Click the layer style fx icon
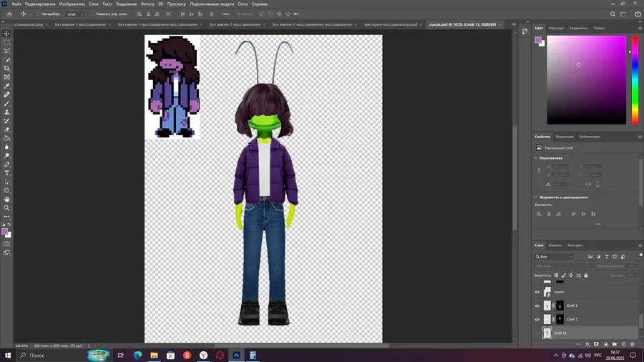644x362 pixels. click(x=587, y=344)
